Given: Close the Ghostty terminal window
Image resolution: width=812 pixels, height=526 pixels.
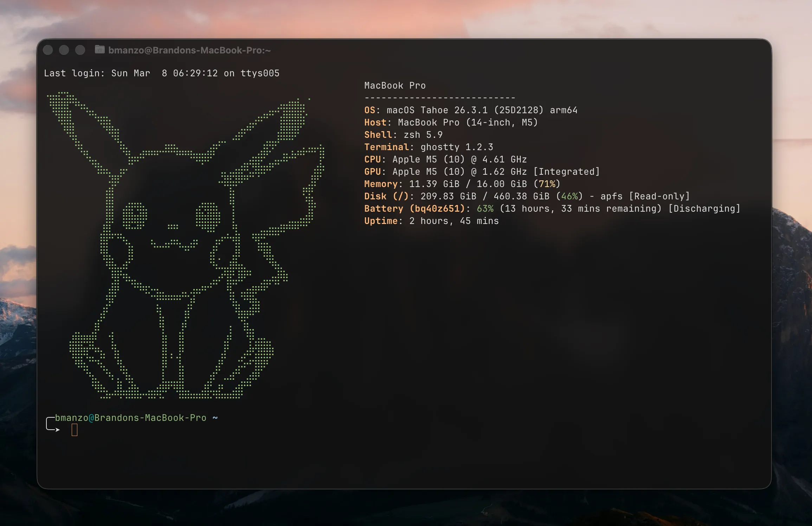Looking at the screenshot, I should click(48, 50).
